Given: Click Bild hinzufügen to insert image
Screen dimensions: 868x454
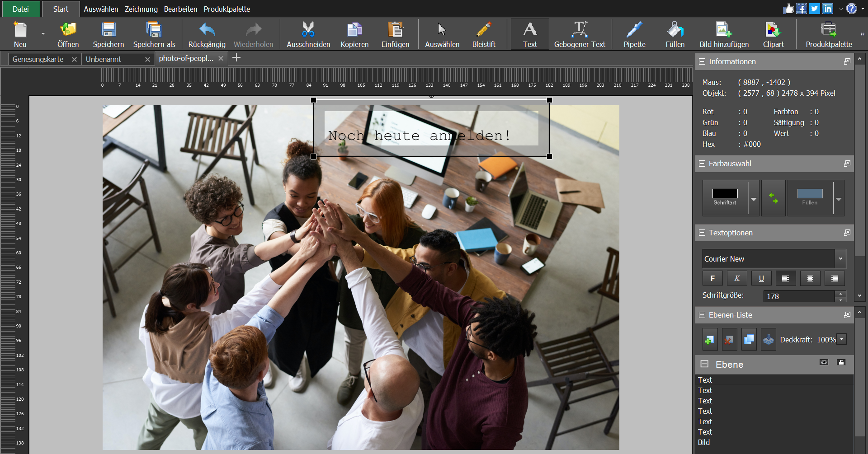Looking at the screenshot, I should click(x=724, y=34).
